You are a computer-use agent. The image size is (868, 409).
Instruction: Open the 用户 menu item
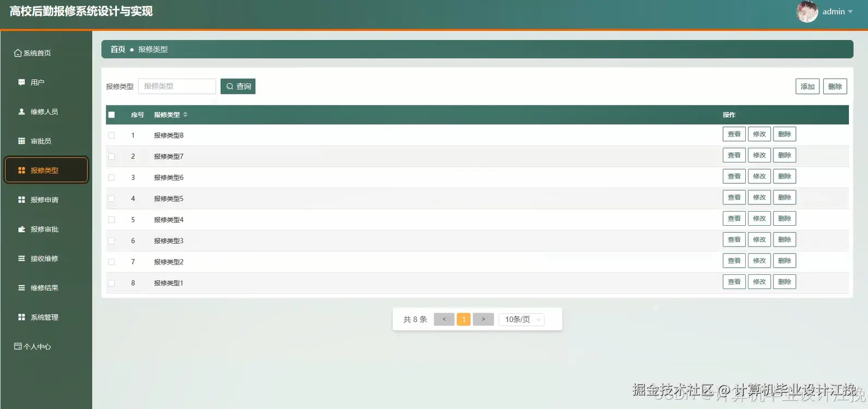click(x=38, y=82)
